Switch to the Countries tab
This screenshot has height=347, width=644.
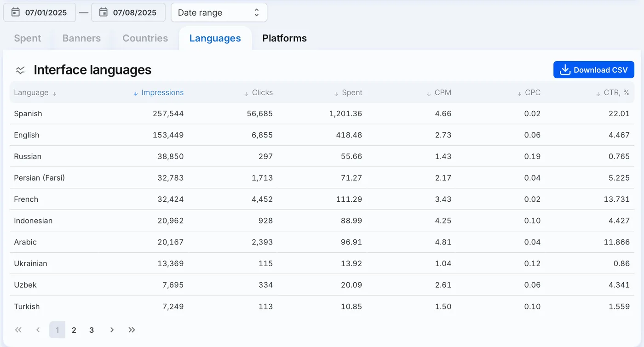[145, 38]
